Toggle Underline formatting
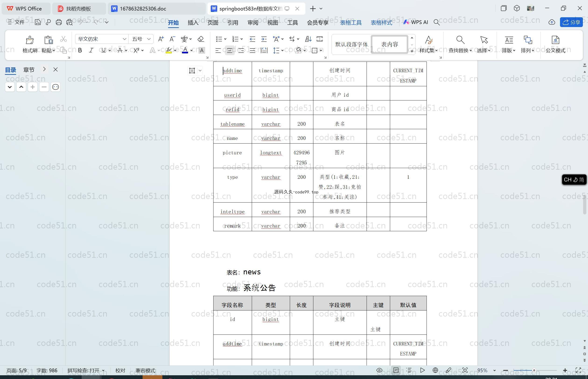This screenshot has width=588, height=379. (x=103, y=50)
